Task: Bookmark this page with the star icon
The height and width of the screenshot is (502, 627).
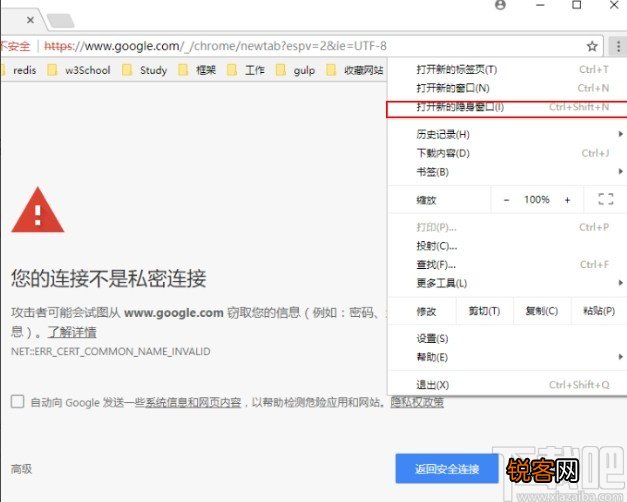Action: 592,46
